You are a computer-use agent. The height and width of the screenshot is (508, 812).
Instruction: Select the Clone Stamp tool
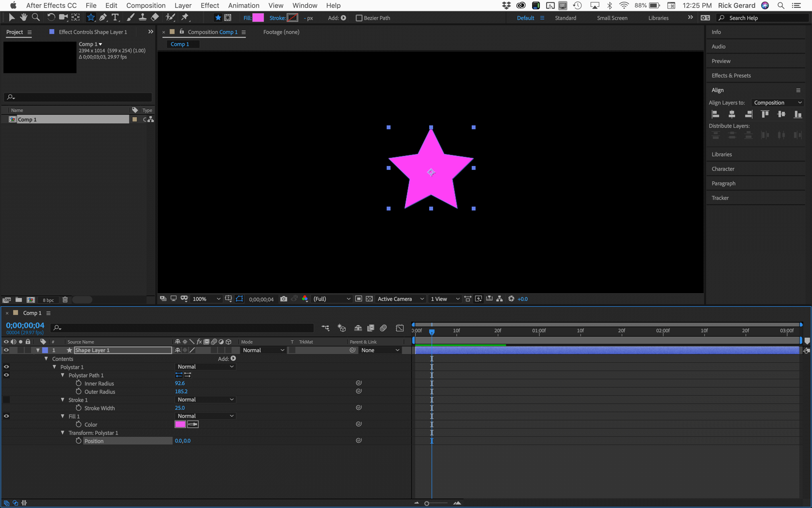[143, 17]
